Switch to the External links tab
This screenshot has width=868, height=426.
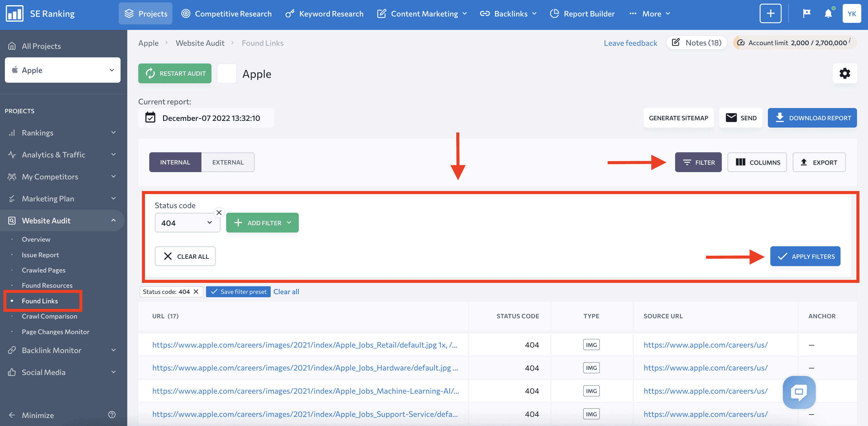tap(228, 162)
